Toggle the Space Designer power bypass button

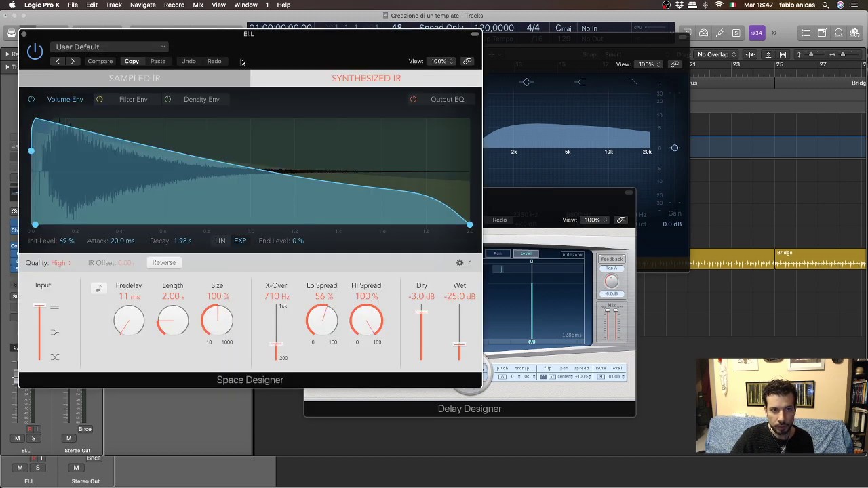(x=35, y=52)
